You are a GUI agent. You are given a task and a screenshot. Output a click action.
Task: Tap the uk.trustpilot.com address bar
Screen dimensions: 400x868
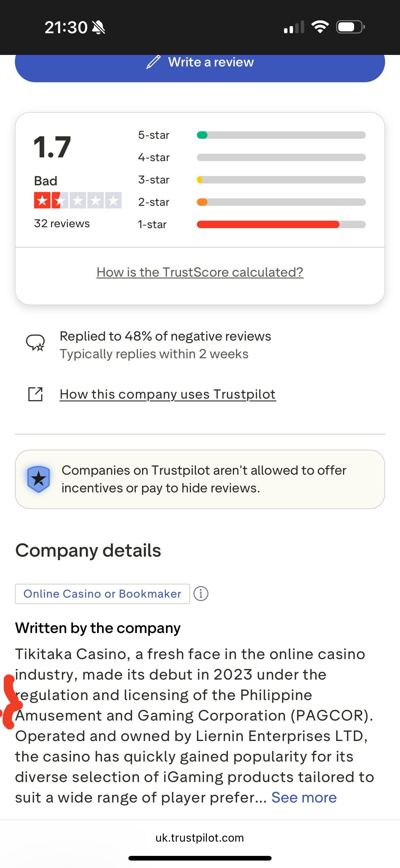click(x=200, y=838)
